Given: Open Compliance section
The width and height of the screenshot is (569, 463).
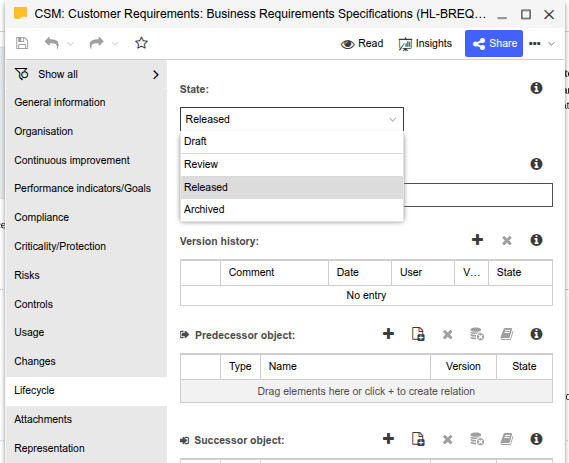Looking at the screenshot, I should coord(86,217).
